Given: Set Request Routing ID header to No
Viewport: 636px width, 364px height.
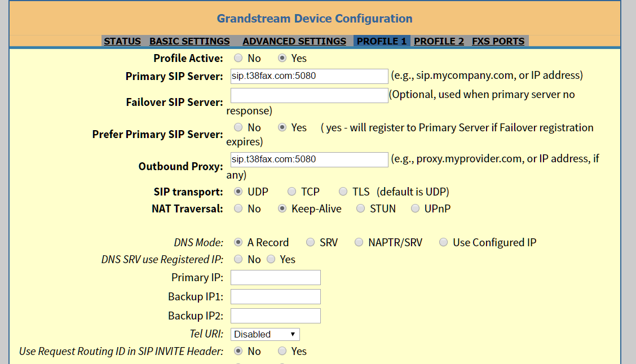Looking at the screenshot, I should [238, 351].
